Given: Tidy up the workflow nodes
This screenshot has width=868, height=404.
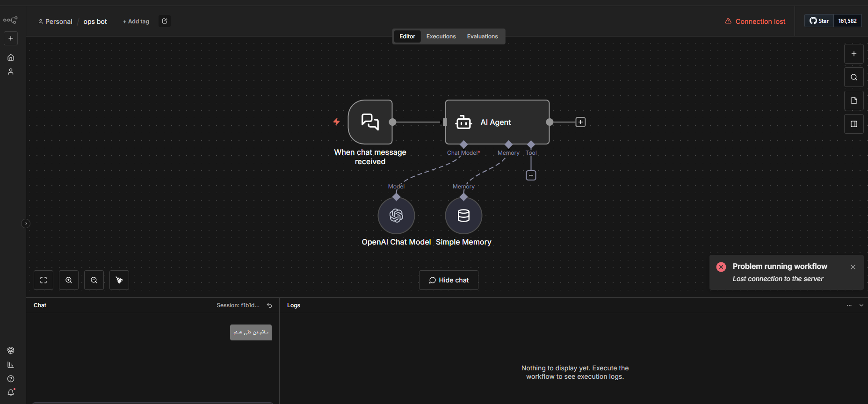Looking at the screenshot, I should tap(119, 280).
